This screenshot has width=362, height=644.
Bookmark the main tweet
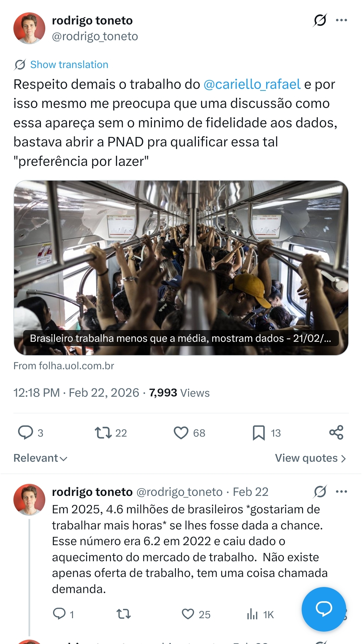click(258, 433)
